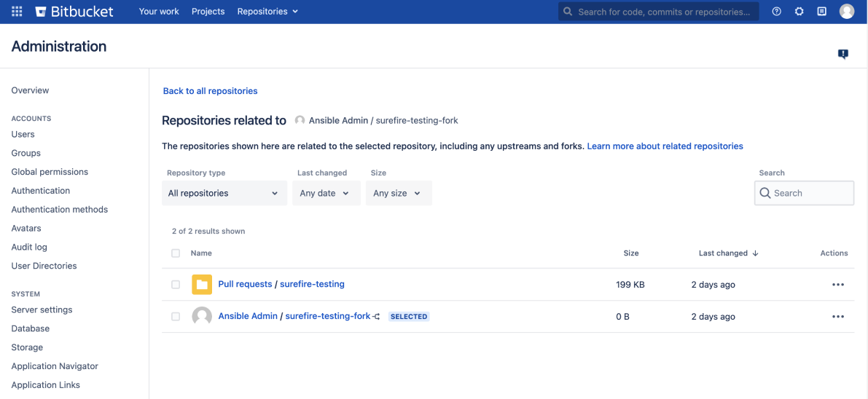Open Audit log in the sidebar

pos(29,247)
